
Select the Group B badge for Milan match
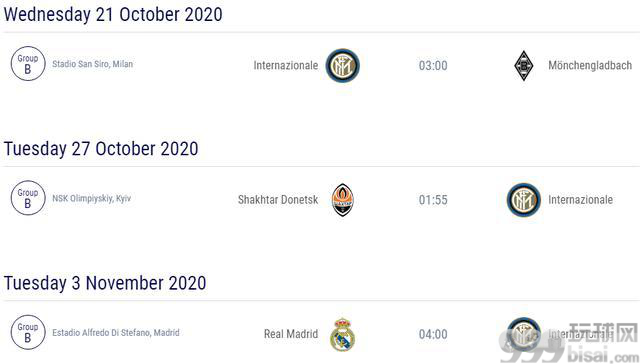pos(28,64)
